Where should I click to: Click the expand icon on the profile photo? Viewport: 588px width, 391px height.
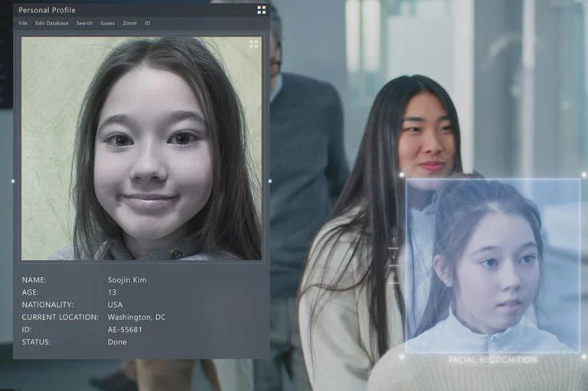pos(253,44)
